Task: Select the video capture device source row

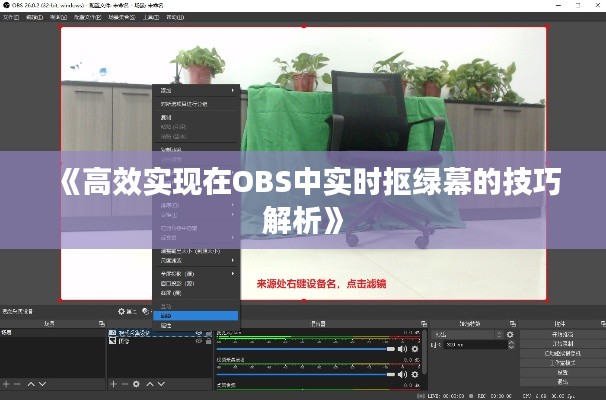Action: pyautogui.click(x=160, y=333)
